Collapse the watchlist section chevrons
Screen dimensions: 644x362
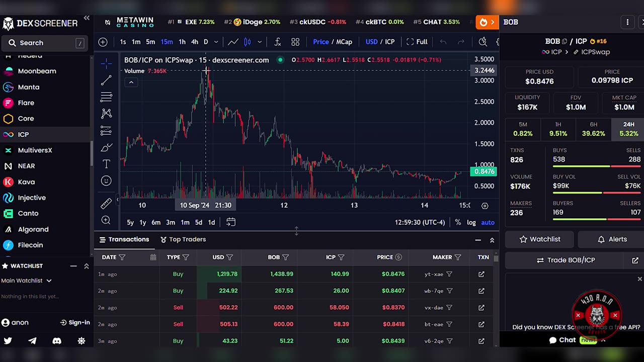point(86,266)
